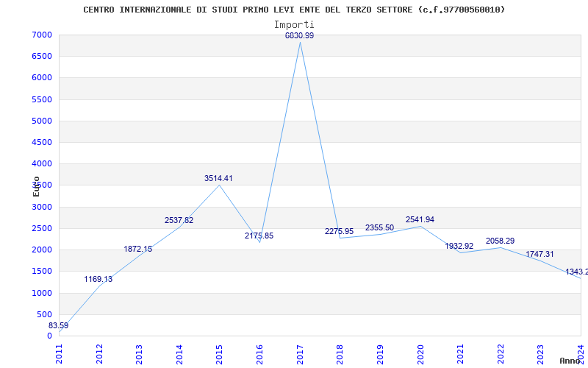
Task: Select the 1169.13 data label
Action: pos(98,280)
